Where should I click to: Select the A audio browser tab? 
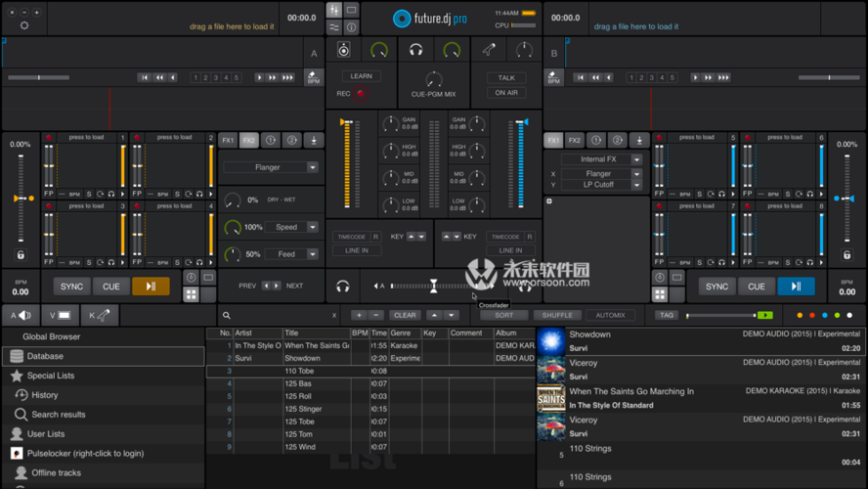pyautogui.click(x=21, y=315)
